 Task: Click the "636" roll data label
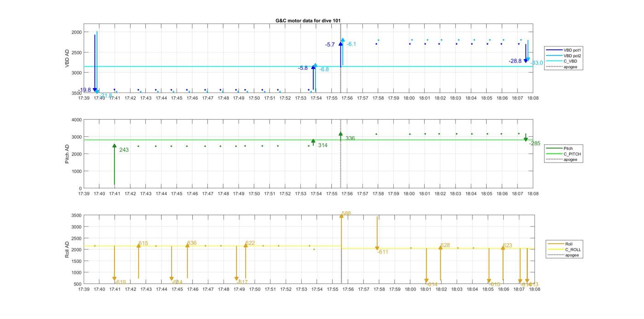click(x=192, y=243)
